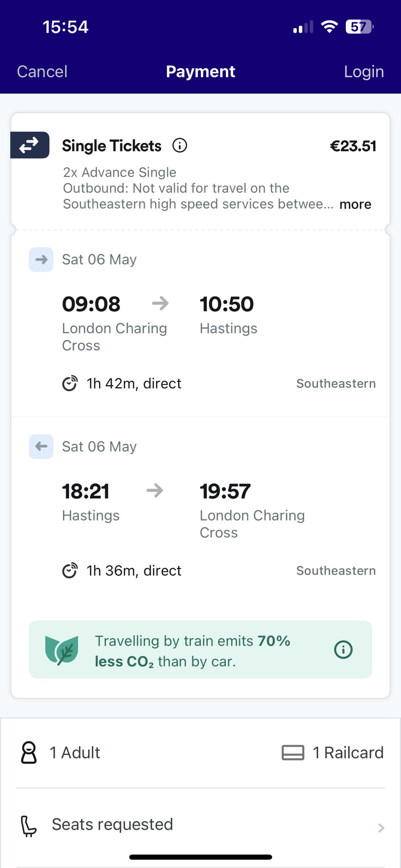The image size is (401, 868).
Task: Tap the green leaf eco icon
Action: point(62,650)
